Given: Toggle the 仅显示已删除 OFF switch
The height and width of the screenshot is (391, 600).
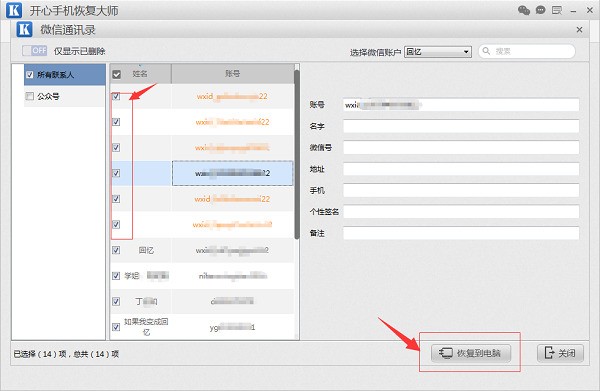Looking at the screenshot, I should pyautogui.click(x=34, y=51).
